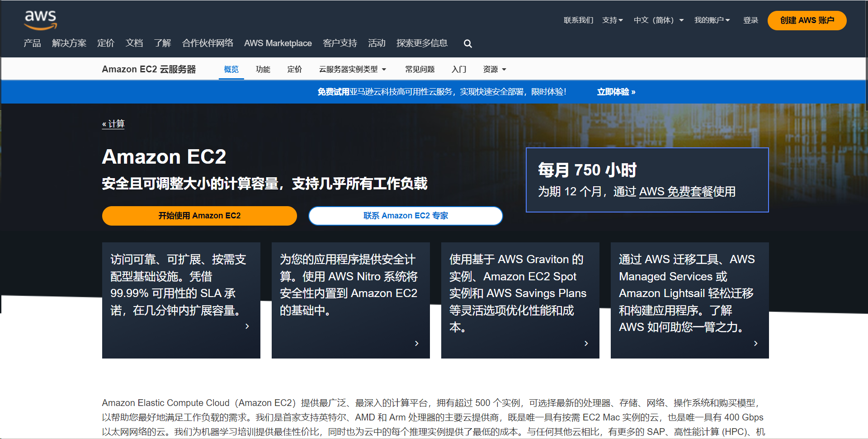Image resolution: width=868 pixels, height=439 pixels.
Task: Click the AWS logo
Action: [40, 20]
